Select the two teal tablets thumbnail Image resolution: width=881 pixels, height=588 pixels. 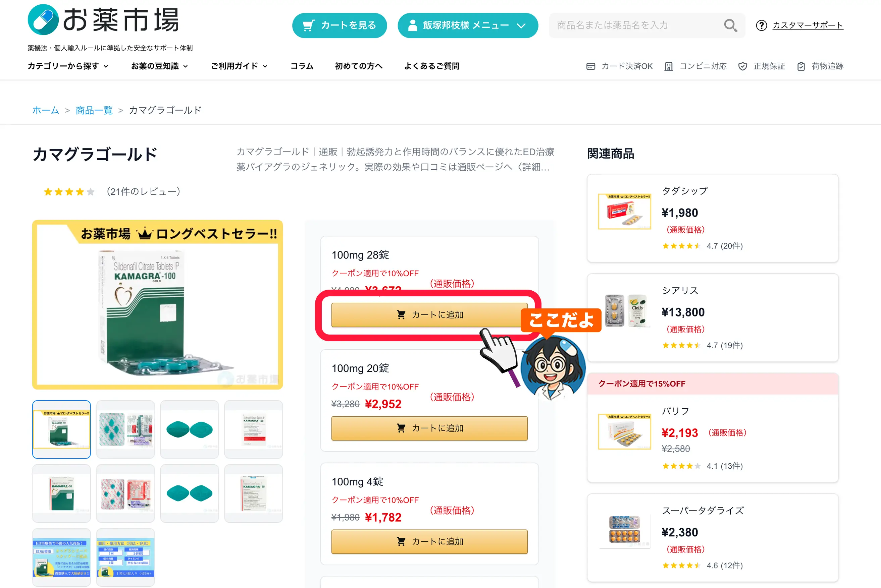190,429
